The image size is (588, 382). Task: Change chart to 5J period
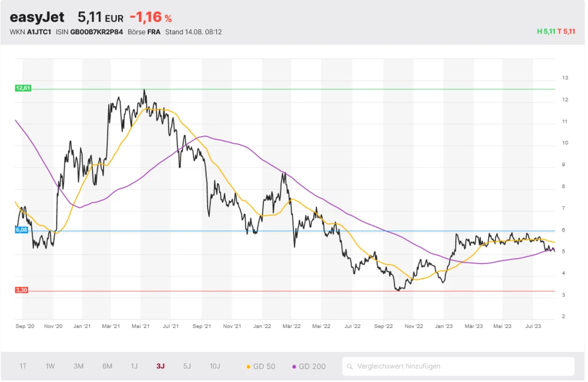click(x=187, y=366)
